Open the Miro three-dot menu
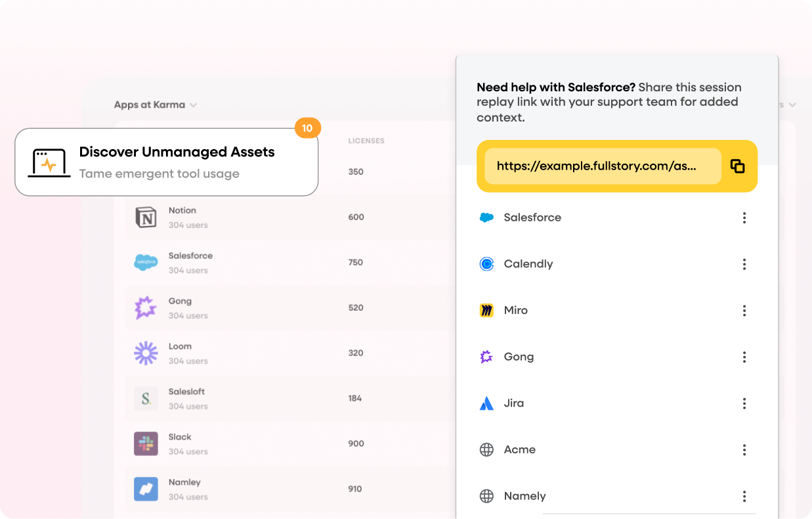The height and width of the screenshot is (519, 812). coord(744,310)
